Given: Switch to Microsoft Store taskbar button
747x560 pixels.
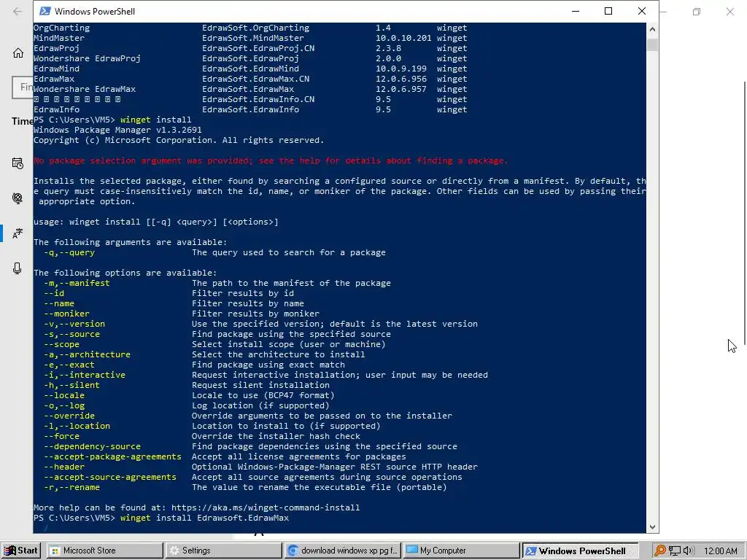Looking at the screenshot, I should [x=105, y=551].
